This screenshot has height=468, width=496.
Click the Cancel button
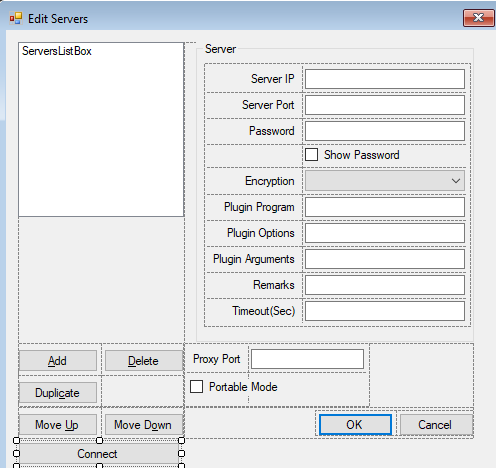pyautogui.click(x=436, y=425)
